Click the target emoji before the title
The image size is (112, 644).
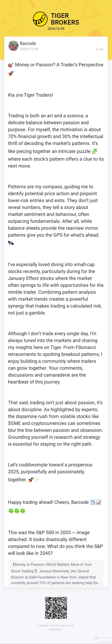tap(11, 65)
